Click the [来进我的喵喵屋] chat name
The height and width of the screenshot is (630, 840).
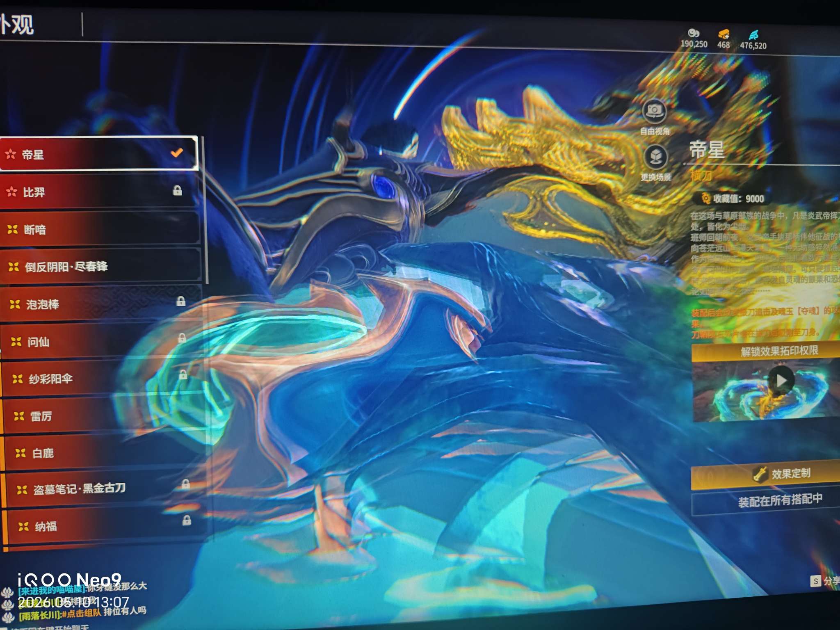pyautogui.click(x=52, y=590)
